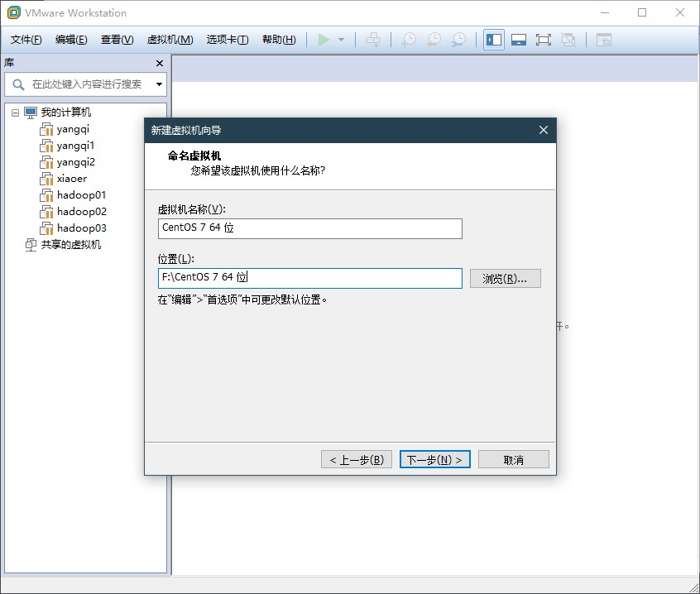The height and width of the screenshot is (594, 700).
Task: Click the 上一步(B) back button
Action: coord(357,459)
